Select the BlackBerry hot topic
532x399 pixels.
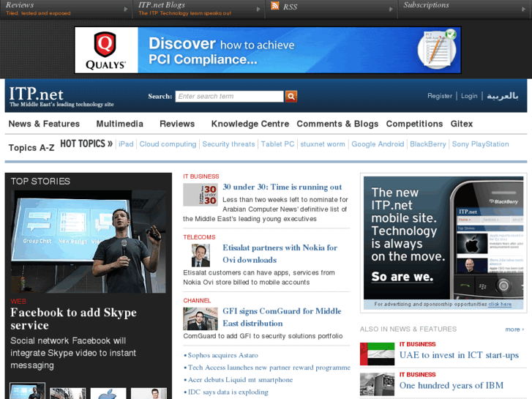point(428,144)
